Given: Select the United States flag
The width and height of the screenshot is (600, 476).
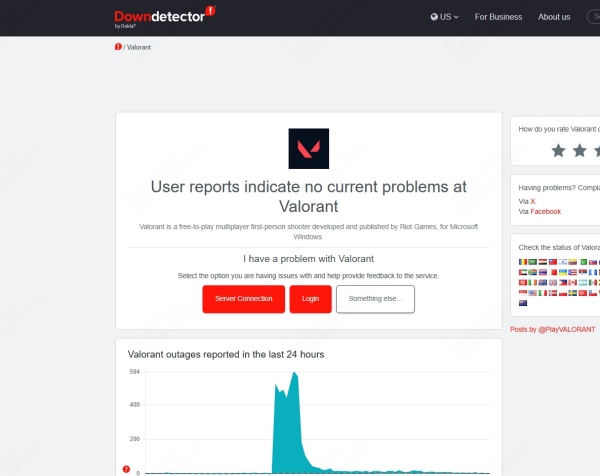Looking at the screenshot, I should pyautogui.click(x=533, y=293).
